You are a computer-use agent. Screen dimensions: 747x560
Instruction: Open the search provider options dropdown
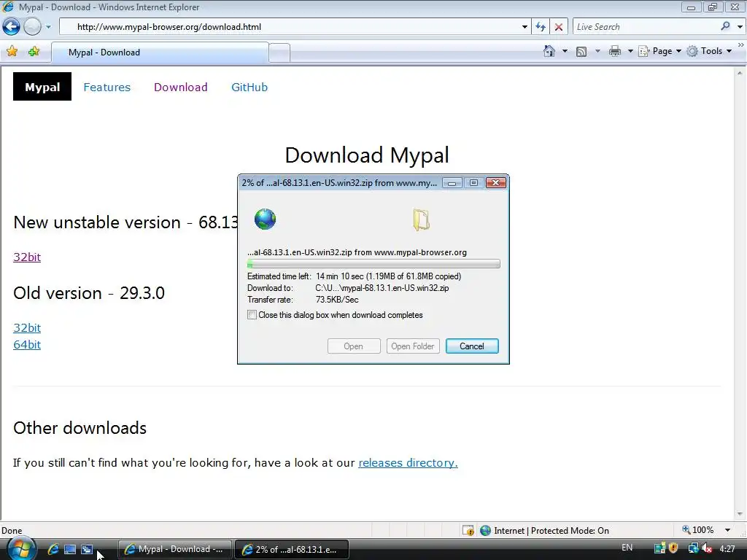coord(740,27)
